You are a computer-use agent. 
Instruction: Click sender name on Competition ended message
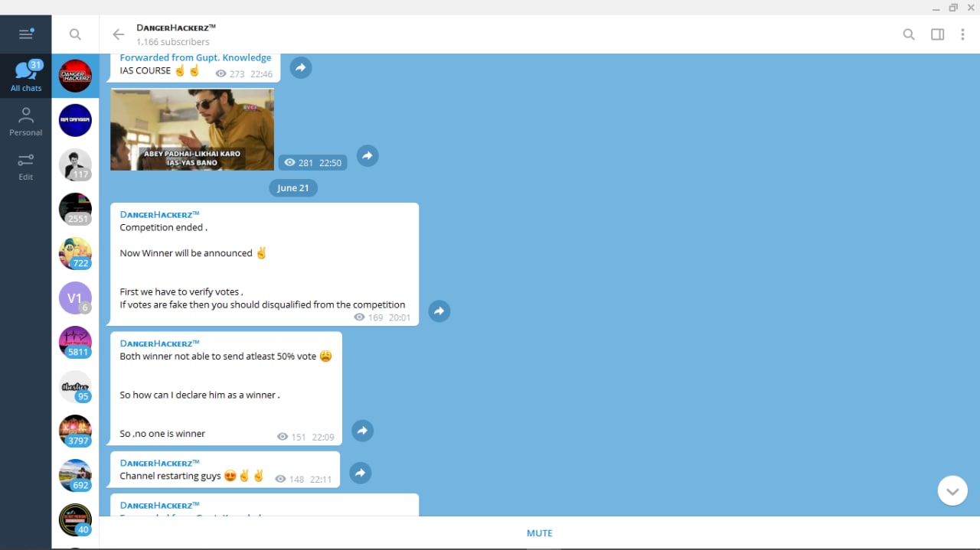[160, 214]
